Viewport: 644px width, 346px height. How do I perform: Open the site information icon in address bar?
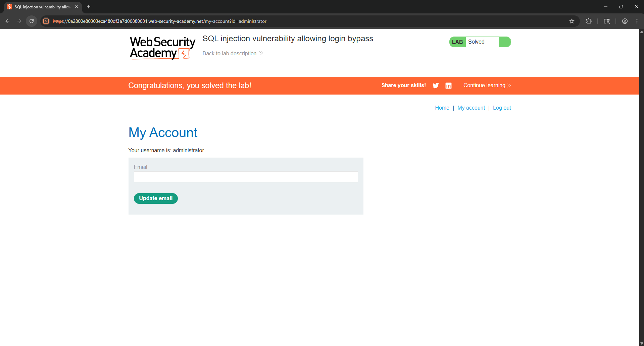pyautogui.click(x=46, y=21)
